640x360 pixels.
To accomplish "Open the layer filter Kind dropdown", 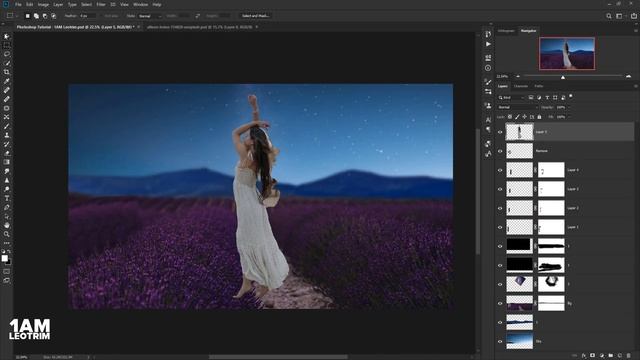I will [x=511, y=98].
